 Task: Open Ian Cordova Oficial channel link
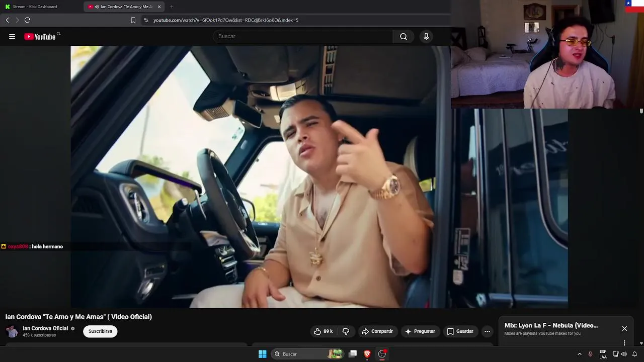click(45, 328)
